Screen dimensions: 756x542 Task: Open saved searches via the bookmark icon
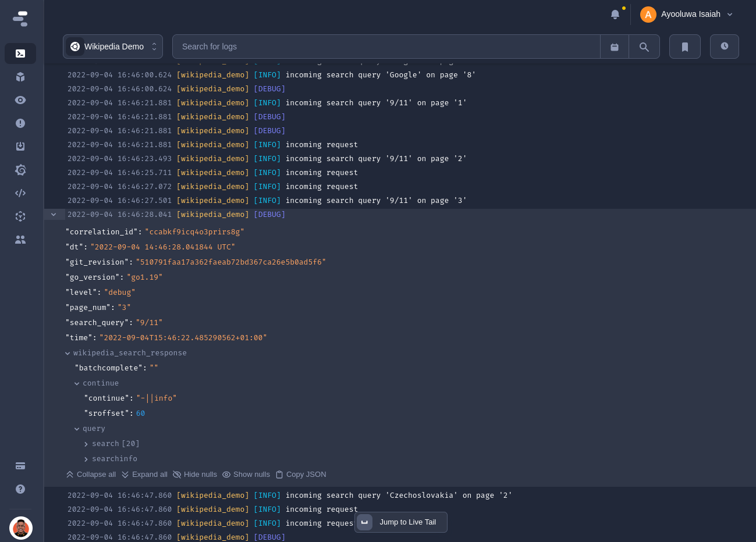pos(685,46)
